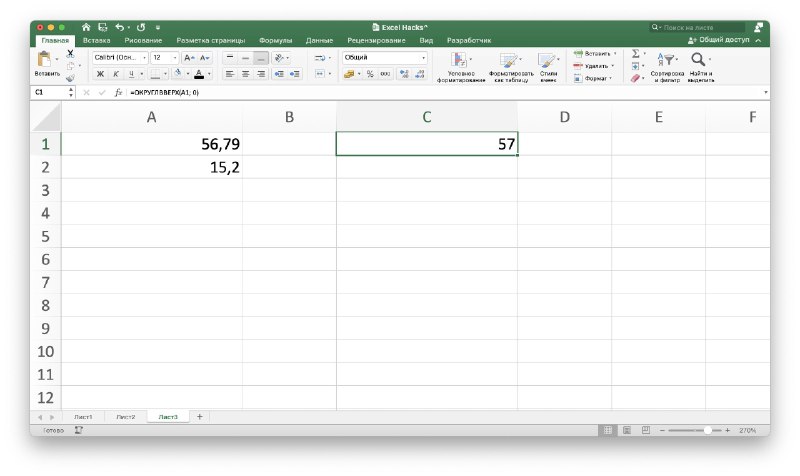Add a new sheet with plus button
Viewport: 800px width, 476px height.
(x=199, y=417)
